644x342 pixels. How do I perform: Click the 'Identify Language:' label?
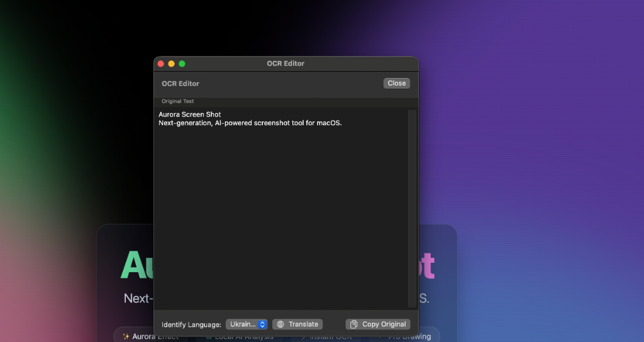191,324
